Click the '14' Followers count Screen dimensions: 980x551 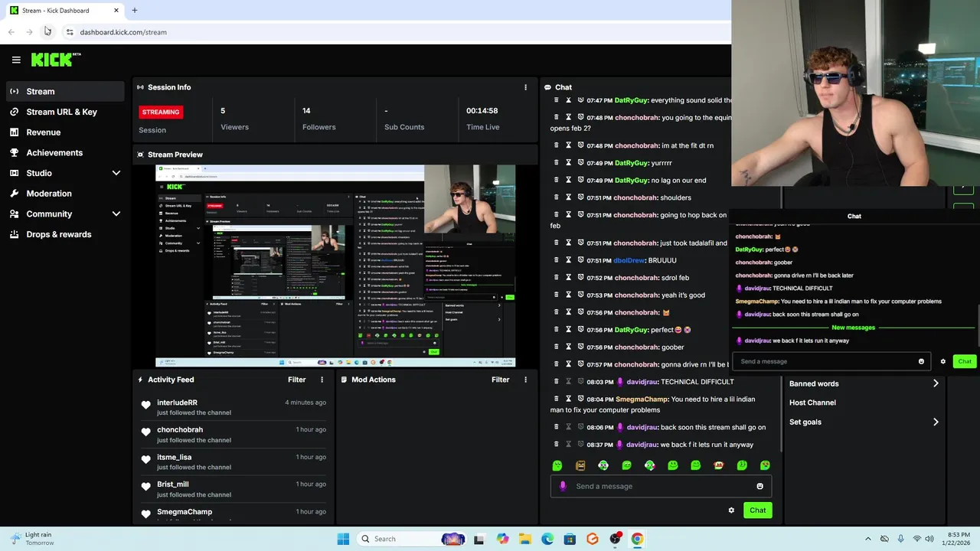306,111
